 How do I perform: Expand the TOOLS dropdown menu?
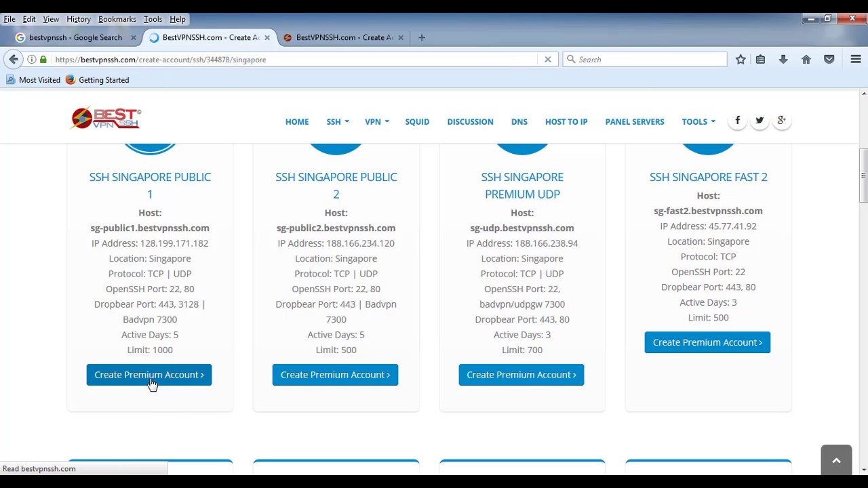click(698, 122)
